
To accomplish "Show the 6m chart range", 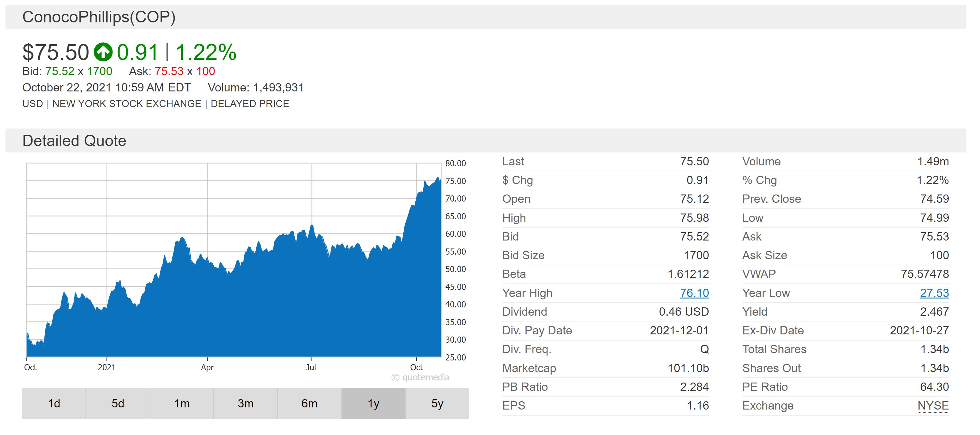I will [x=309, y=403].
